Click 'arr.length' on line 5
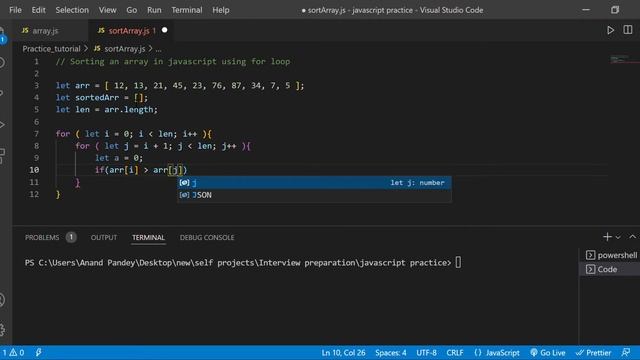 click(129, 109)
